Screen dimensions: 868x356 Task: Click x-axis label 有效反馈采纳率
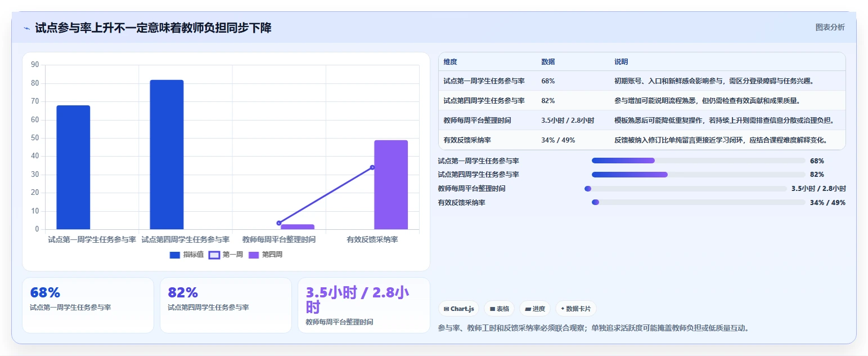[372, 239]
